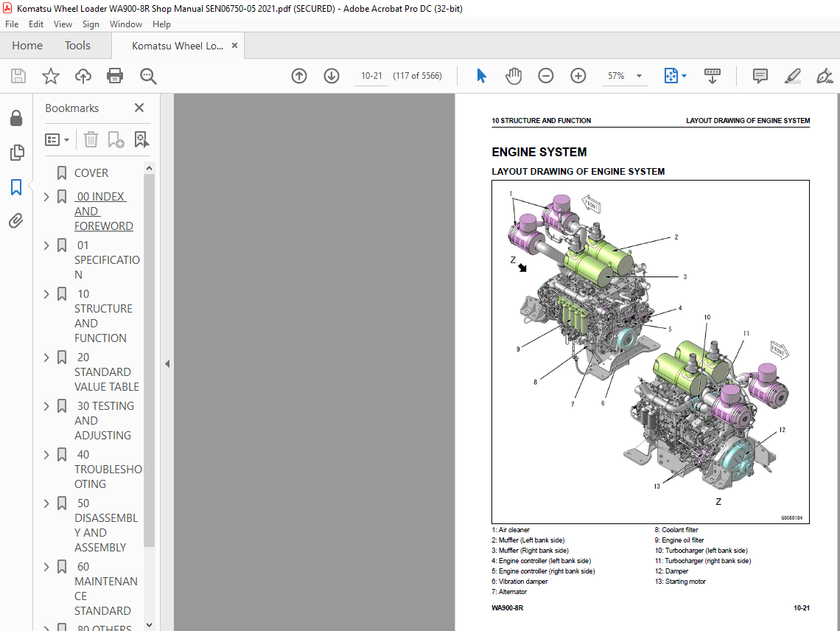The image size is (840, 631).
Task: Click the page number field 10-21
Action: point(372,76)
